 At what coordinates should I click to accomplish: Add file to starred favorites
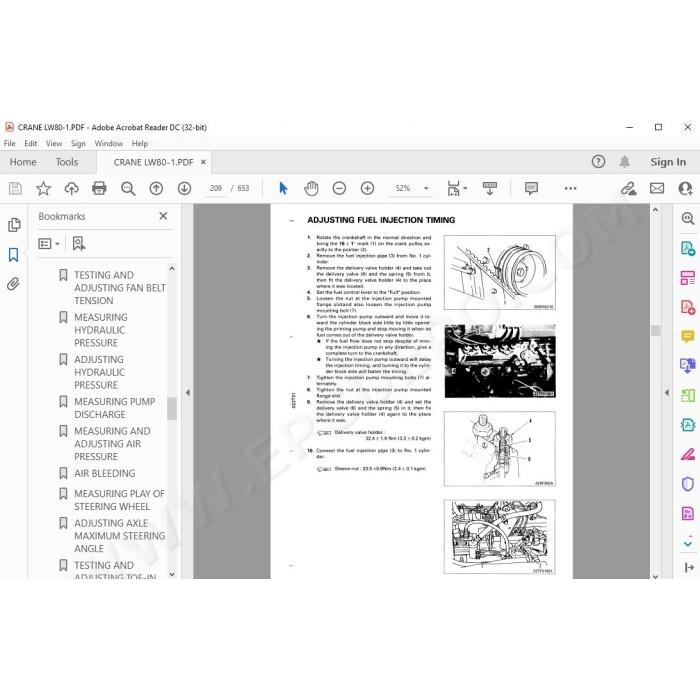43,188
